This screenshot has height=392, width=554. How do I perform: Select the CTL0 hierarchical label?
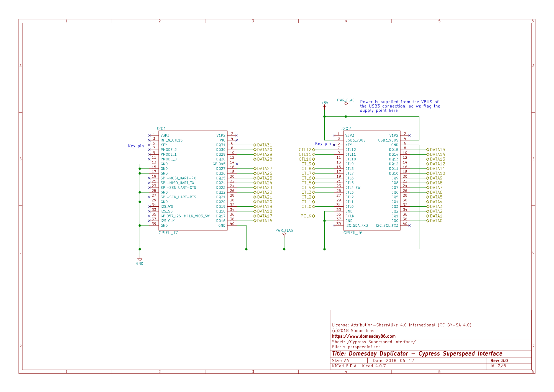tap(306, 207)
